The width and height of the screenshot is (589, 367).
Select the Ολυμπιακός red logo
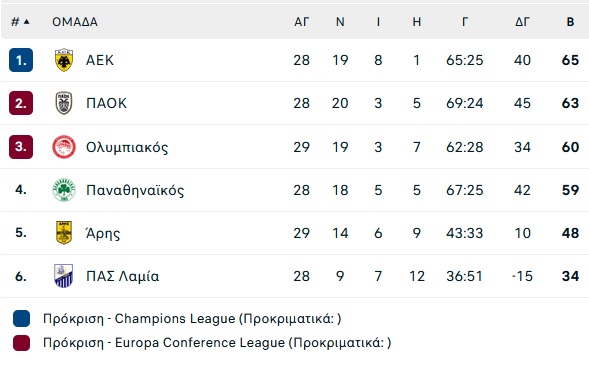click(64, 147)
